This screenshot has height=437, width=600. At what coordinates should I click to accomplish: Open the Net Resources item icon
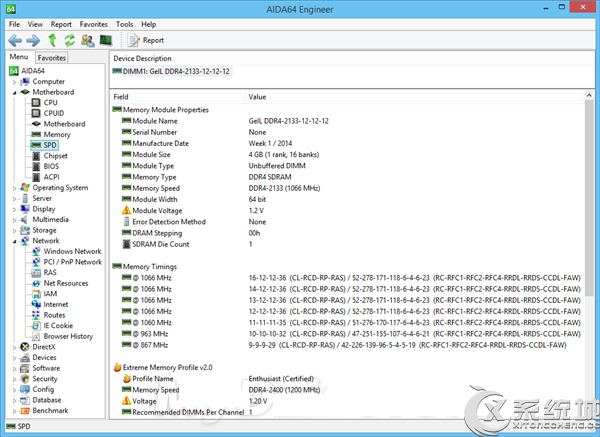click(x=36, y=283)
